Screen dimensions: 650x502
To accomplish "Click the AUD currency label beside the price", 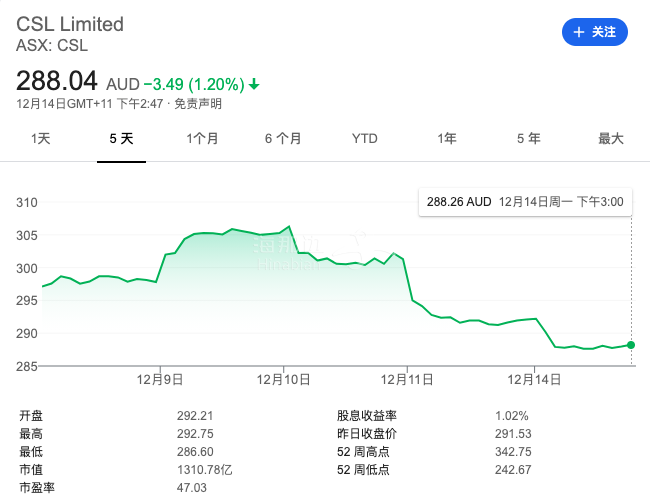I will tap(123, 85).
